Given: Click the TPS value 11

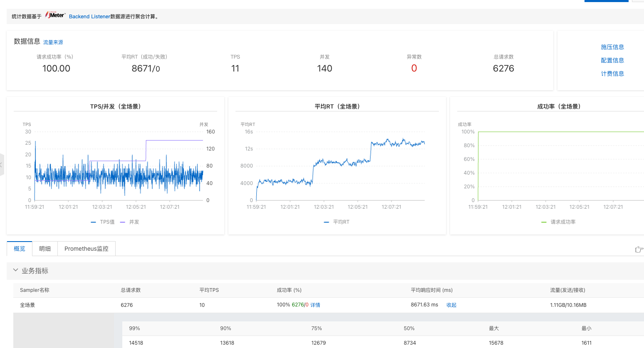Looking at the screenshot, I should pos(235,69).
